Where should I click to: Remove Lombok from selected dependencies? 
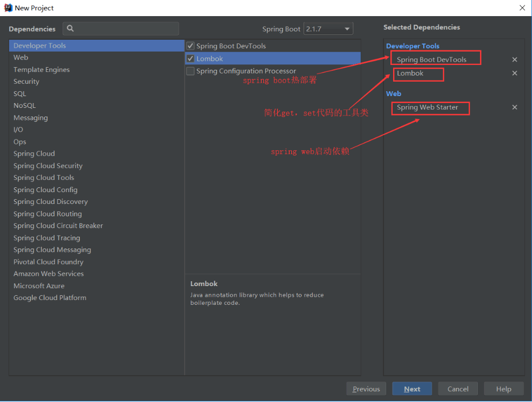514,74
